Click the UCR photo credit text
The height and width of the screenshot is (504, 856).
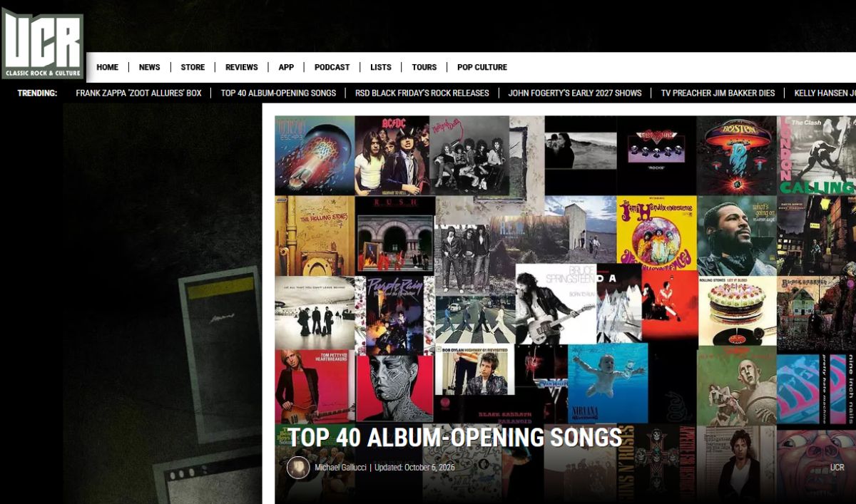837,468
